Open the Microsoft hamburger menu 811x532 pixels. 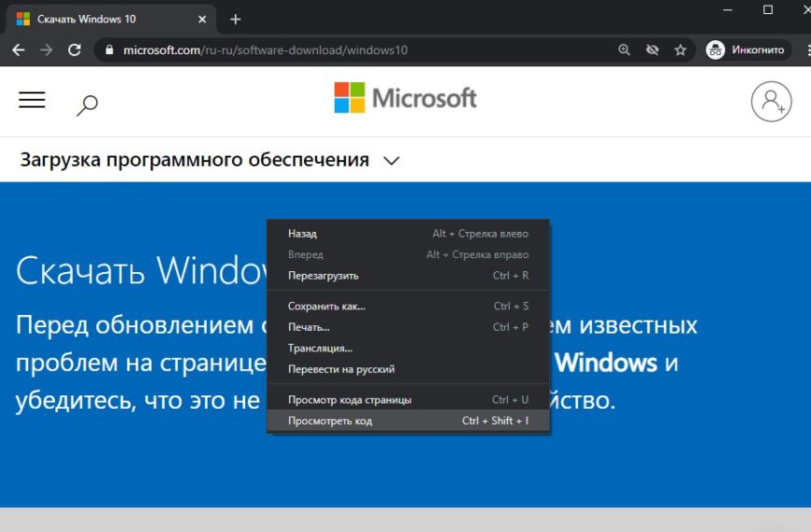(32, 100)
